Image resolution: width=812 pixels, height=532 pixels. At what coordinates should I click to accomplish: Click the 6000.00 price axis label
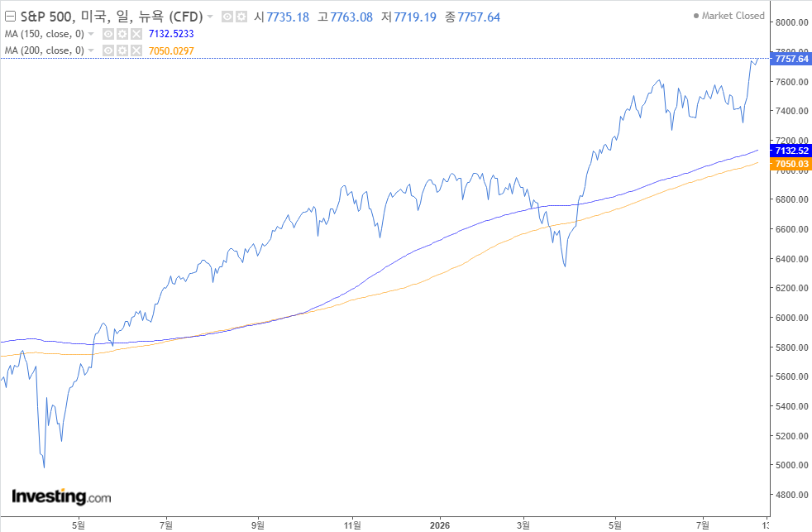click(x=792, y=318)
